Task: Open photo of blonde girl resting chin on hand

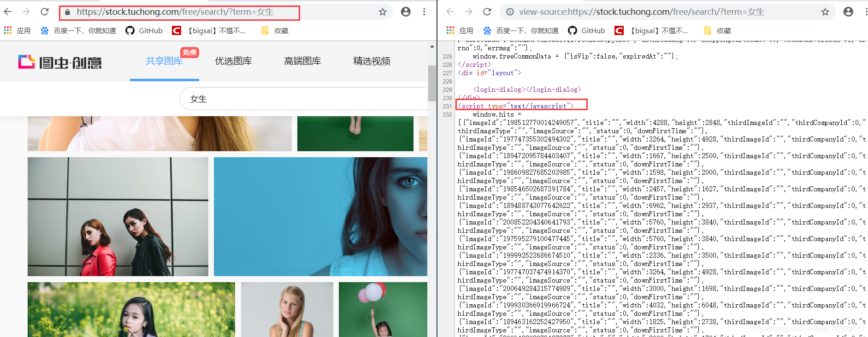Action: point(287,309)
